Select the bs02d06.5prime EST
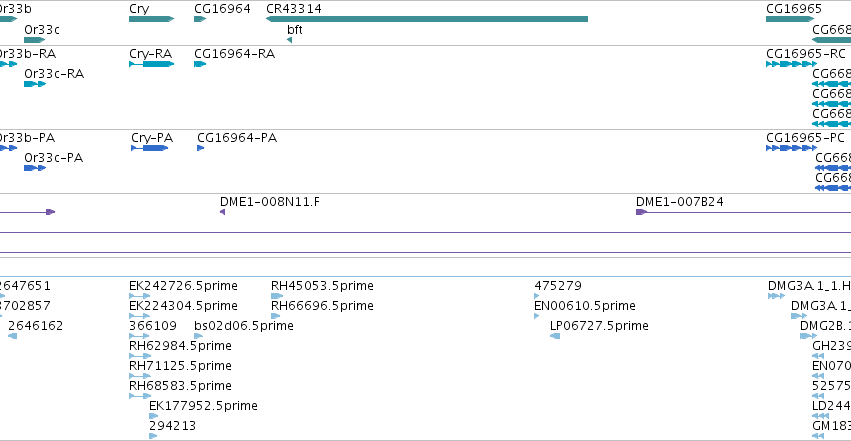851x441 pixels. click(x=199, y=336)
